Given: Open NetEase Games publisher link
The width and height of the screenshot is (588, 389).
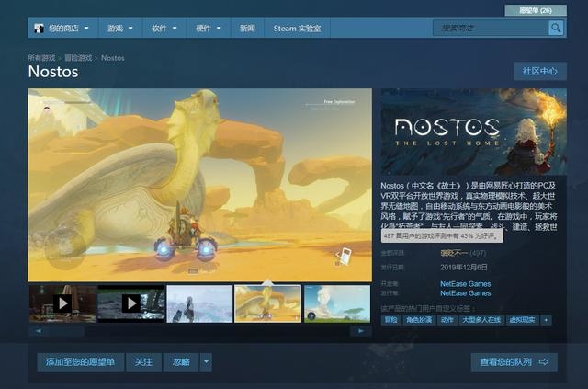Looking at the screenshot, I should click(x=466, y=293).
